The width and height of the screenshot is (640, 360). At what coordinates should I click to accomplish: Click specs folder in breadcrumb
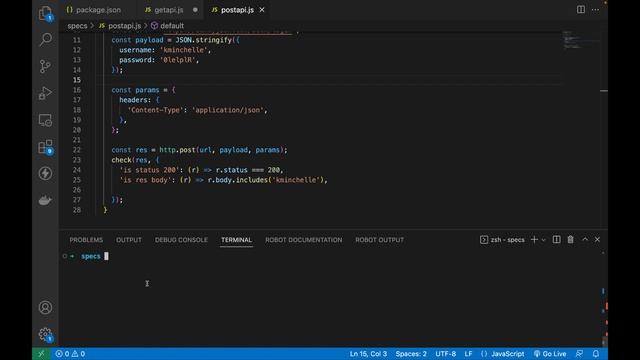point(77,26)
